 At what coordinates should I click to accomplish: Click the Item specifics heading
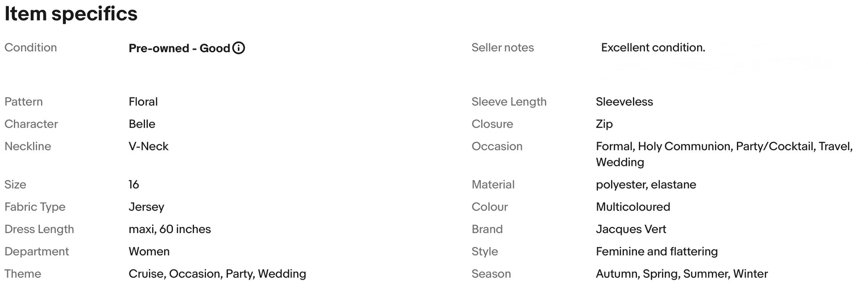pyautogui.click(x=71, y=13)
